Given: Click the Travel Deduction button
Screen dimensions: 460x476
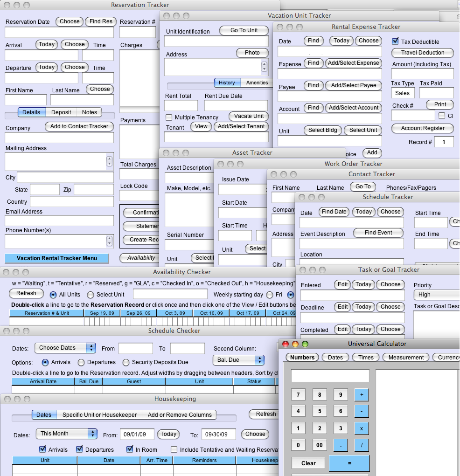Looking at the screenshot, I should pyautogui.click(x=423, y=53).
